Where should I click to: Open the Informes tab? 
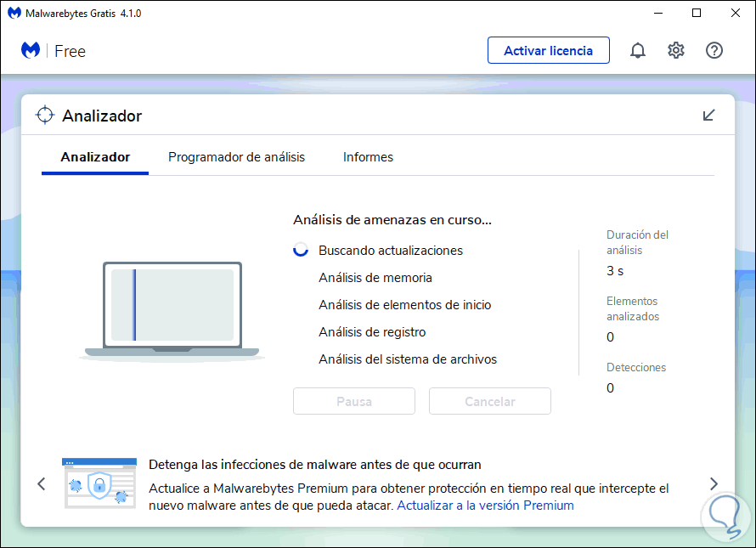[x=368, y=157]
